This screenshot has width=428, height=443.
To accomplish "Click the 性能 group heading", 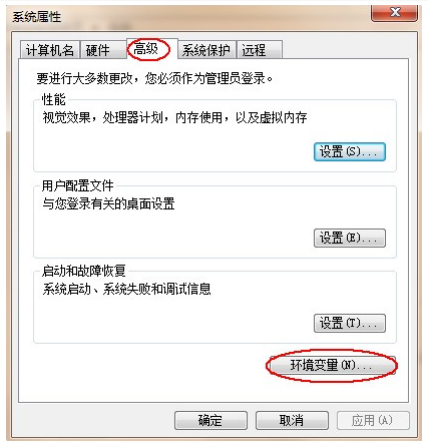I will click(54, 99).
